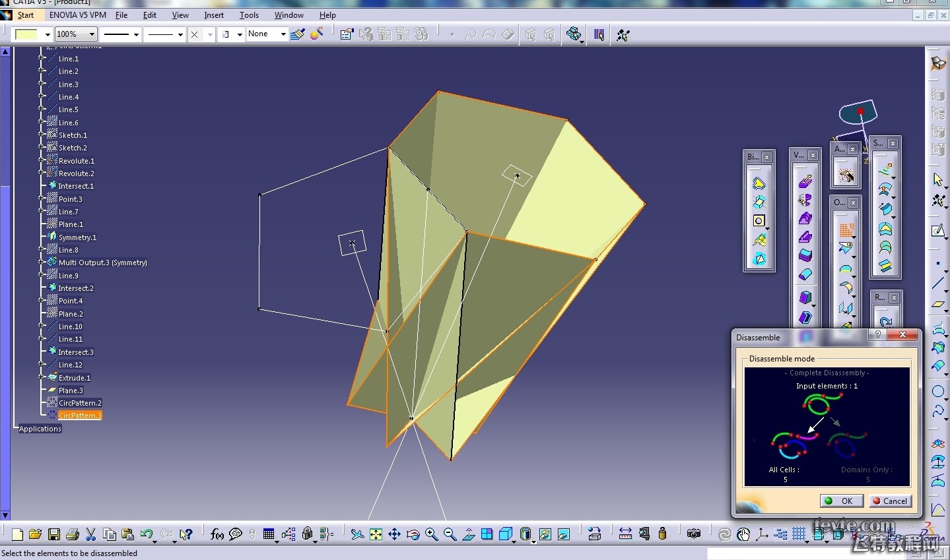Click the Axis System icon
Viewport: 950px width, 560px height.
pyautogui.click(x=762, y=534)
